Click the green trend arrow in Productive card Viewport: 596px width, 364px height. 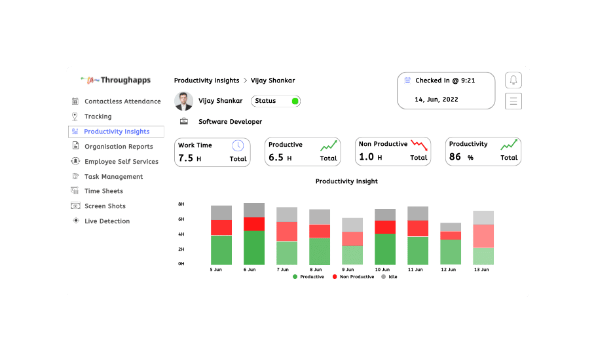tap(328, 145)
